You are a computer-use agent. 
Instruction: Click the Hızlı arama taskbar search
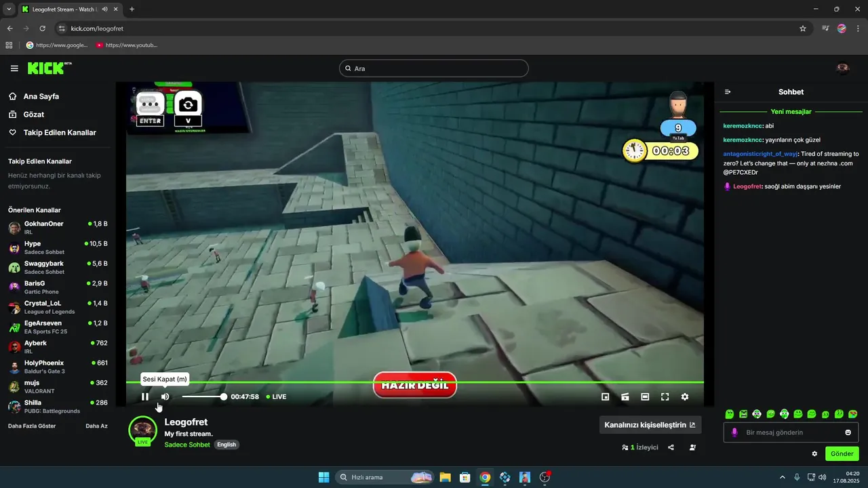(x=384, y=477)
